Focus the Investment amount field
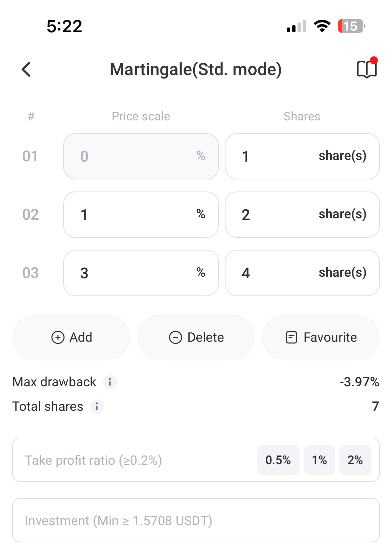The width and height of the screenshot is (392, 552). [196, 520]
